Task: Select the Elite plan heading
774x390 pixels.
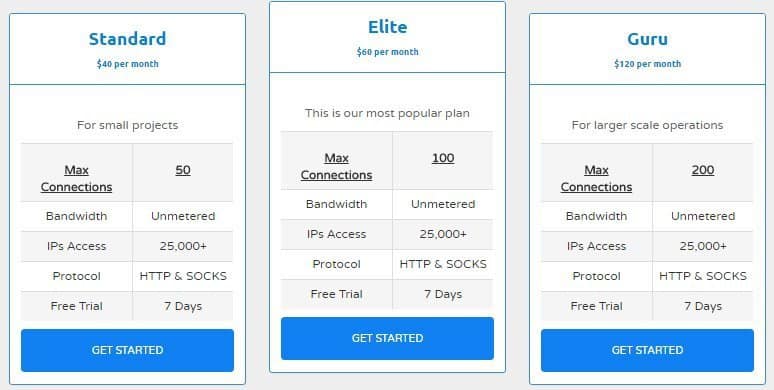Action: tap(387, 27)
